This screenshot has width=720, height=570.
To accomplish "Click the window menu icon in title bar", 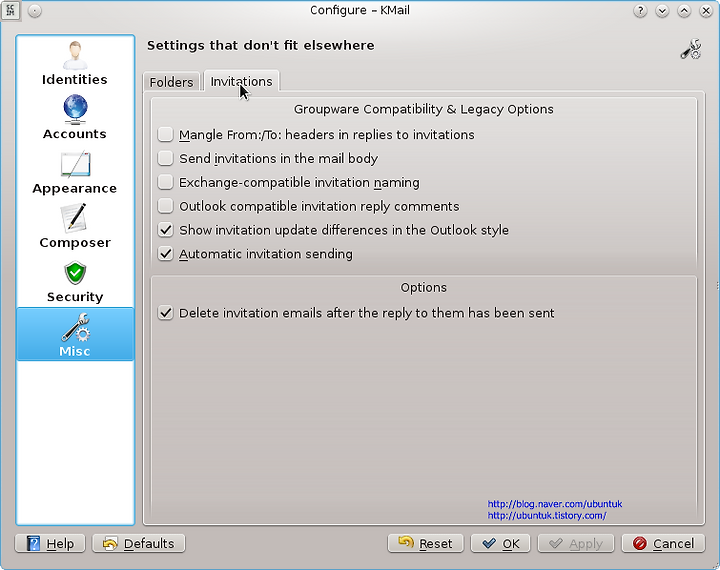I will click(10, 10).
